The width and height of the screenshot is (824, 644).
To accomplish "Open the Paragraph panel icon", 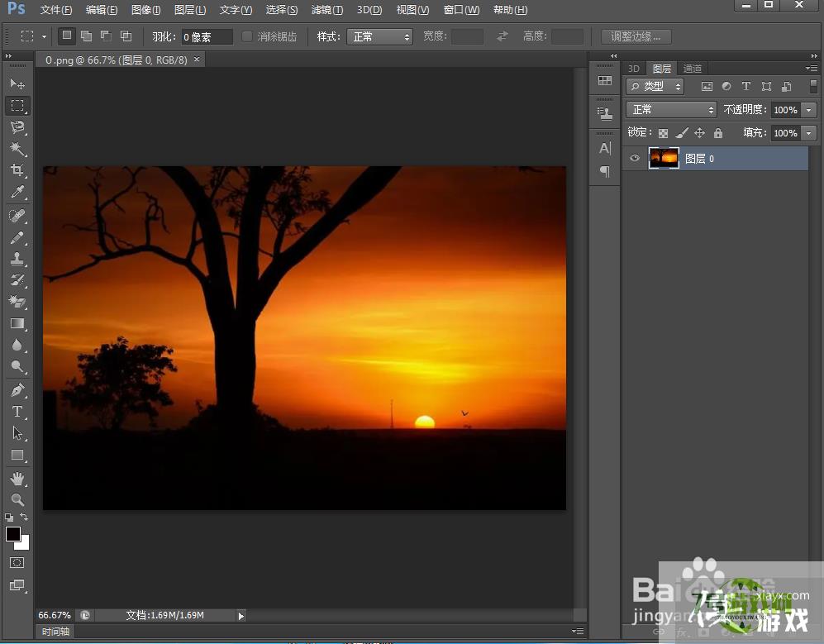I will [x=605, y=171].
